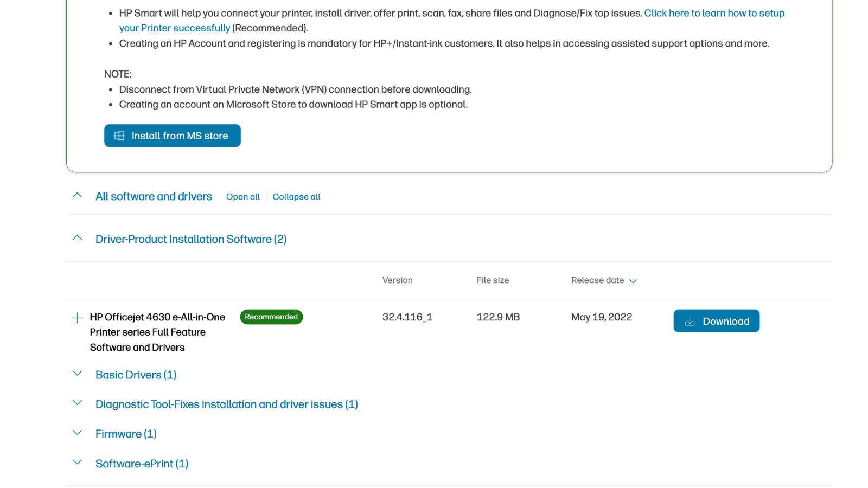The width and height of the screenshot is (868, 488).
Task: Download the Full Feature Software and Drivers
Action: [716, 321]
